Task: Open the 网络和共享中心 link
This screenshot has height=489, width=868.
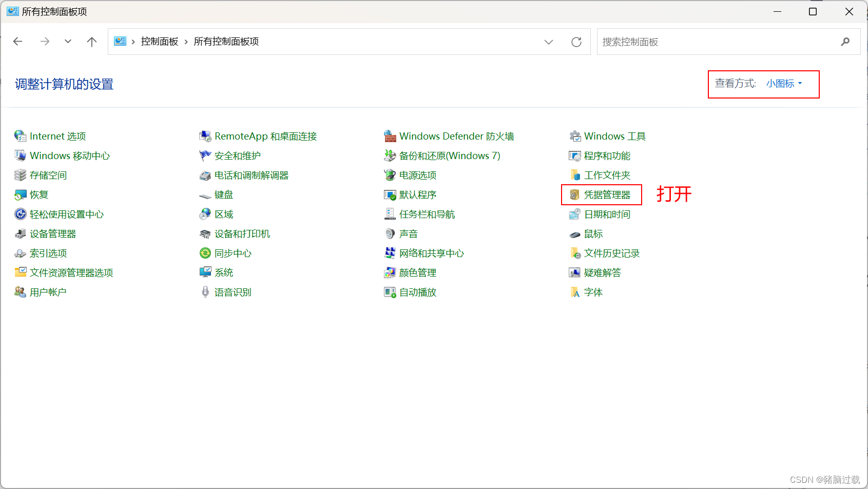Action: tap(432, 253)
